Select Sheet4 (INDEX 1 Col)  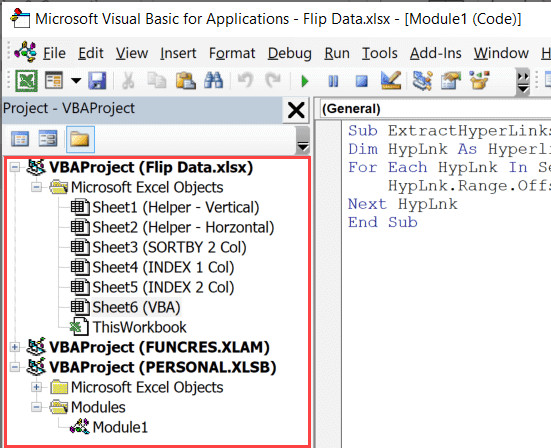(163, 267)
